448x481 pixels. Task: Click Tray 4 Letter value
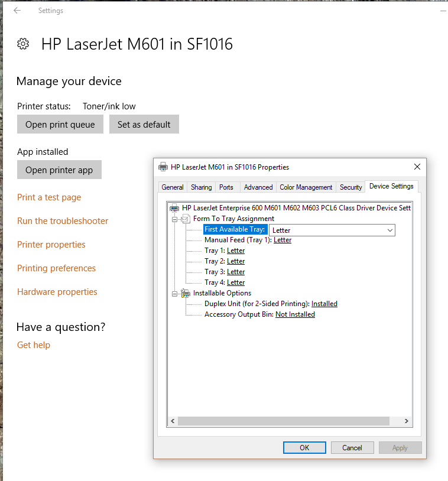(x=236, y=282)
